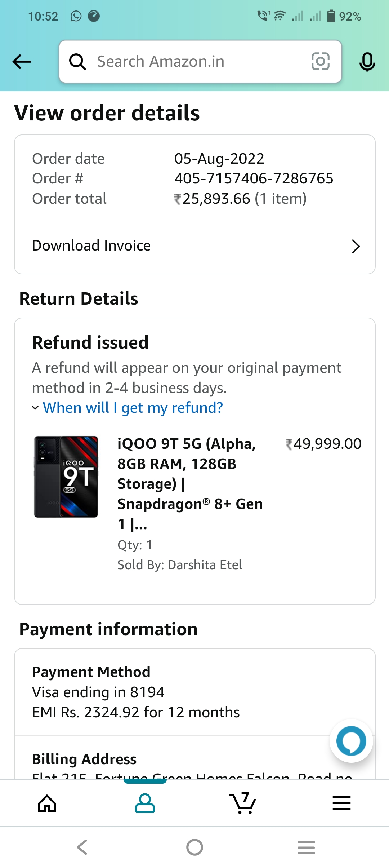
Task: Open the hamburger menu tab
Action: tap(341, 803)
